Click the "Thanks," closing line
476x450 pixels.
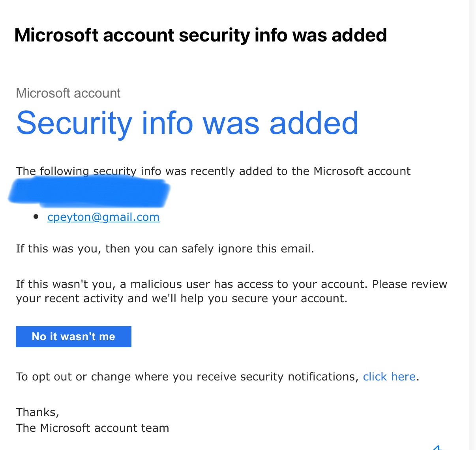(x=37, y=412)
